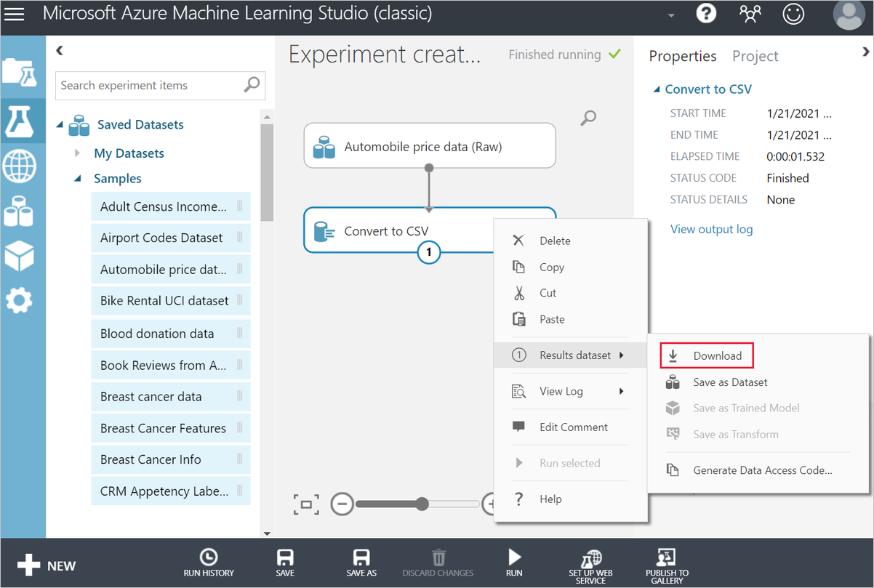This screenshot has height=588, width=874.
Task: Click the Convert to CSV output port
Action: [429, 252]
